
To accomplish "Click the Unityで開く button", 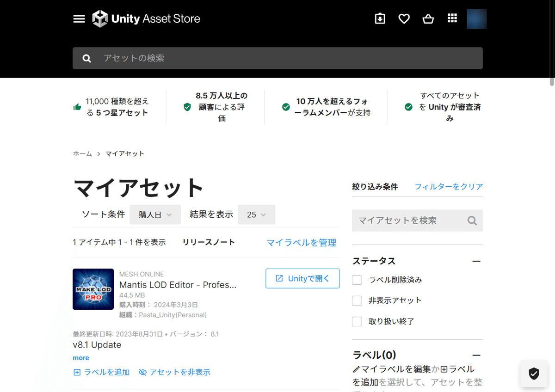I will point(302,278).
